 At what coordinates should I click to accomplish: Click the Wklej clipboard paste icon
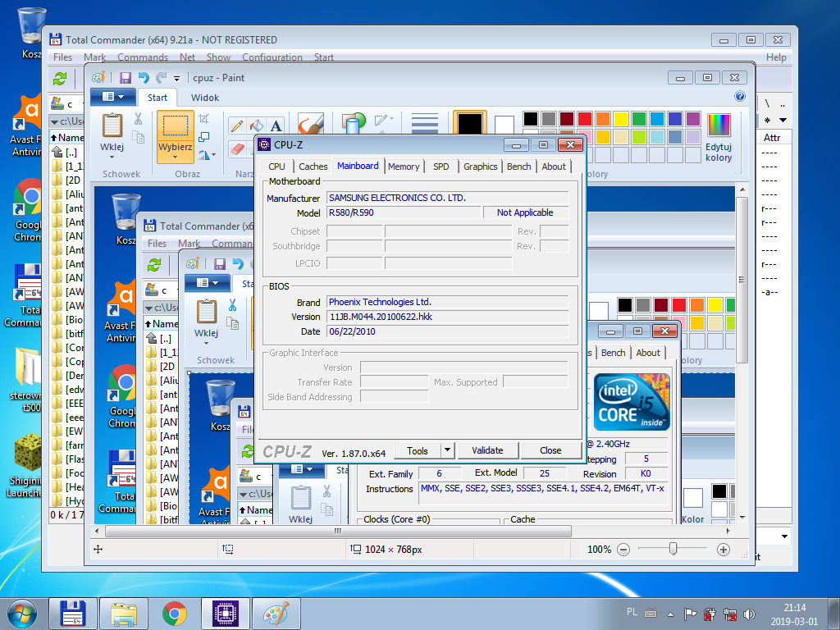[x=112, y=126]
